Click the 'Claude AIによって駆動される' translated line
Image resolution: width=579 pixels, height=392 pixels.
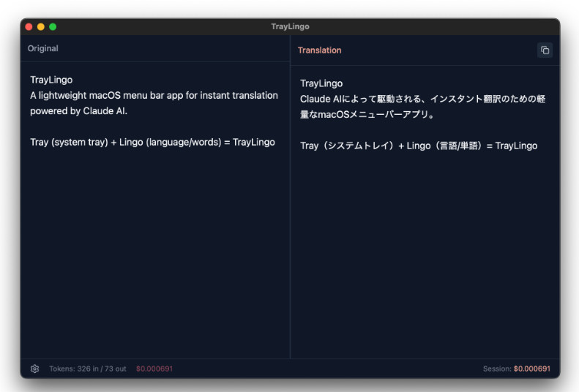[423, 99]
